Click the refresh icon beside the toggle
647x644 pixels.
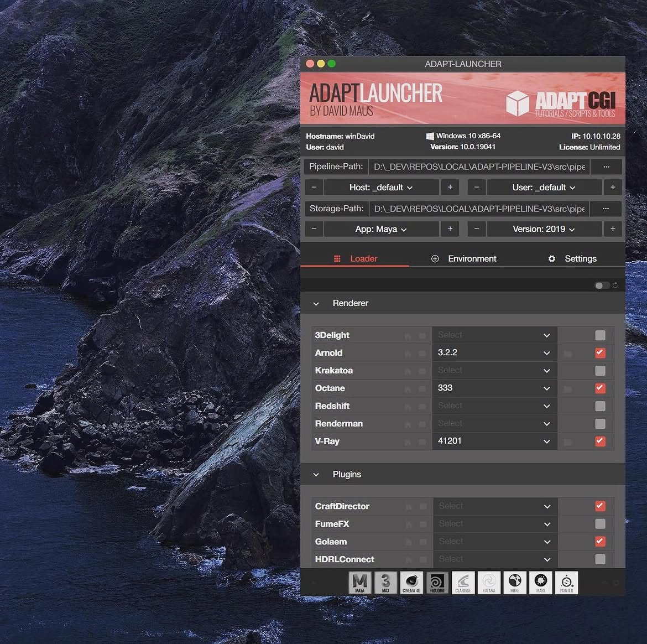615,285
